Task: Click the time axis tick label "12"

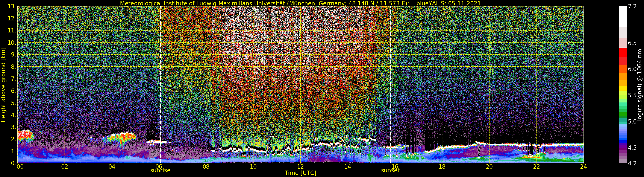Action: click(300, 166)
